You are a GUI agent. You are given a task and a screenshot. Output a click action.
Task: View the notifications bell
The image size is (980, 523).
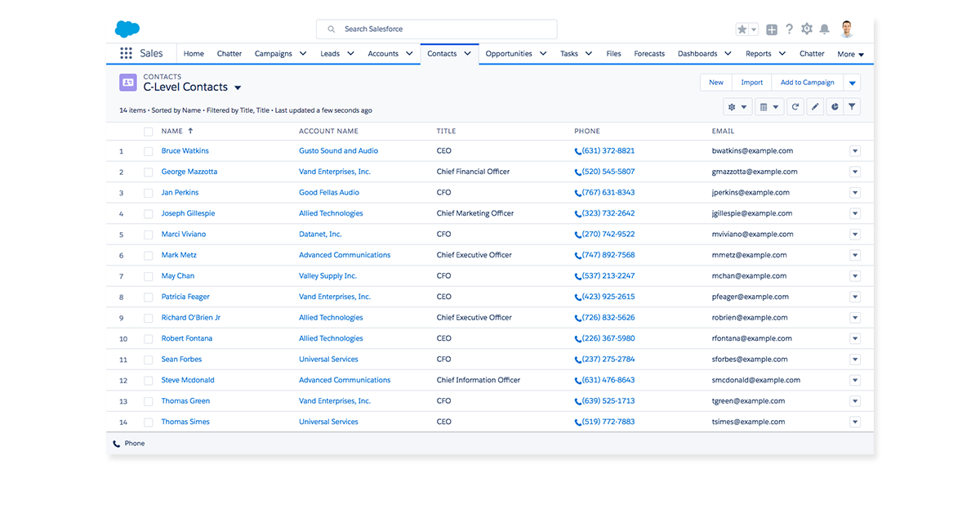pos(825,29)
